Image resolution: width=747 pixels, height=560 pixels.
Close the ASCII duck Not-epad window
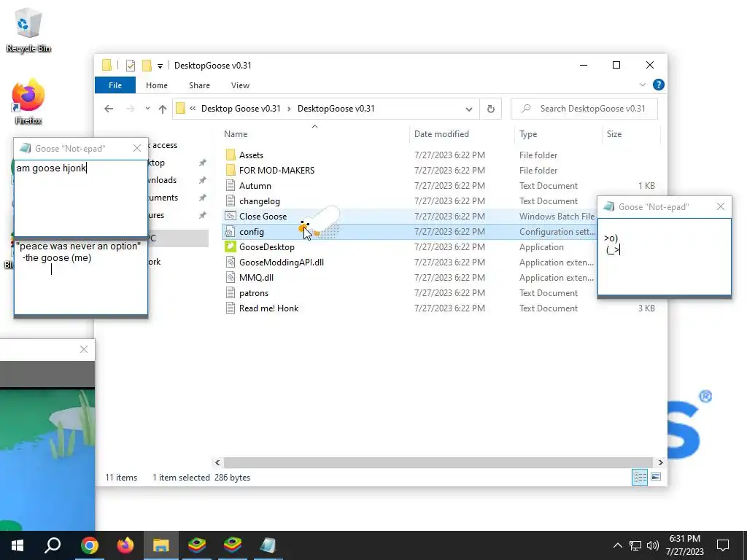tap(721, 206)
